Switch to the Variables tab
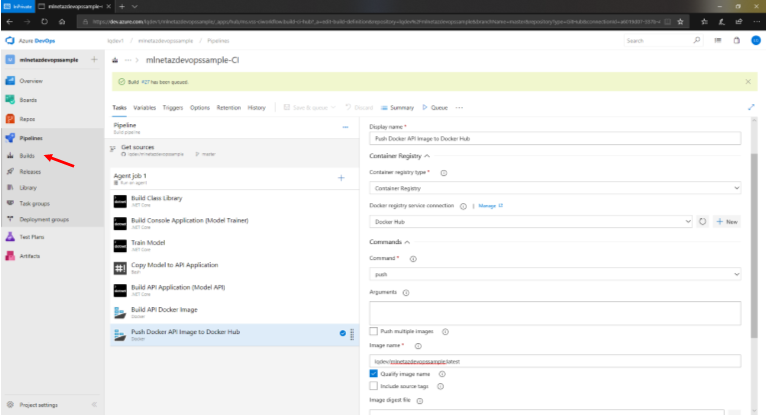 (x=144, y=107)
